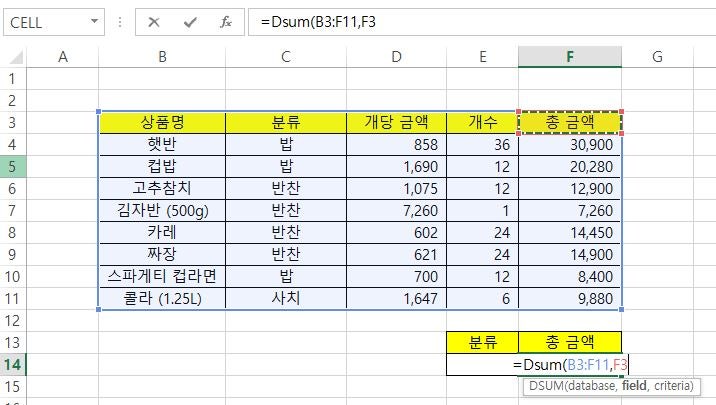Select column E header

483,57
